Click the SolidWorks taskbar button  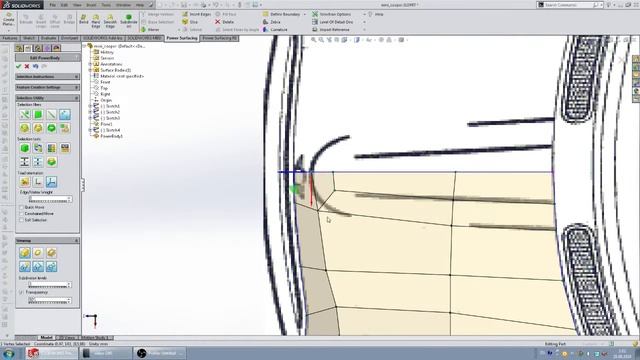pos(51,353)
